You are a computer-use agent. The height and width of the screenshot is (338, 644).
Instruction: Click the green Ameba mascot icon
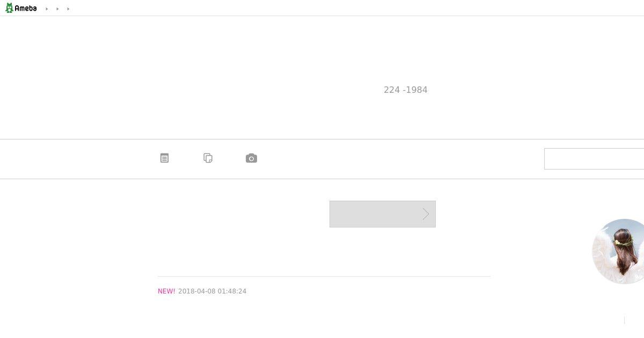(9, 8)
